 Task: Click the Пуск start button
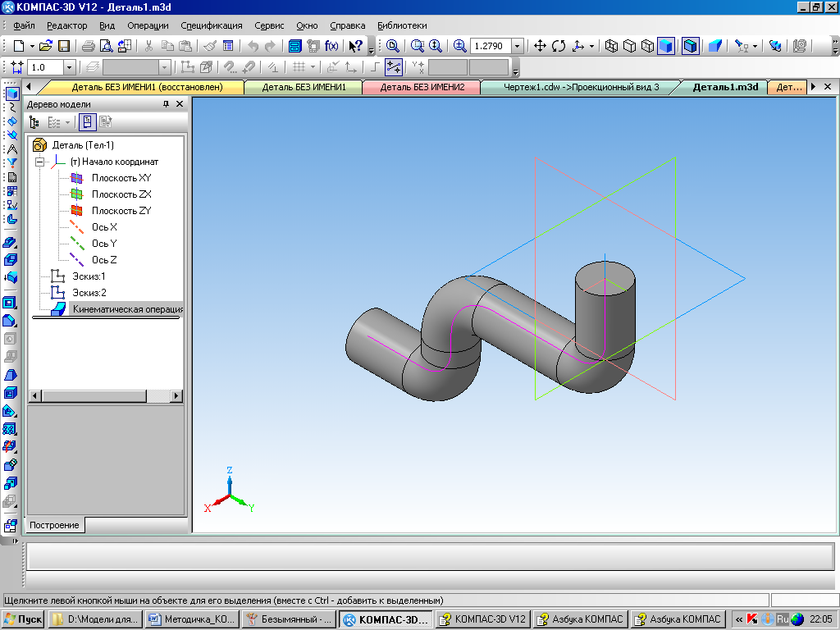23,619
